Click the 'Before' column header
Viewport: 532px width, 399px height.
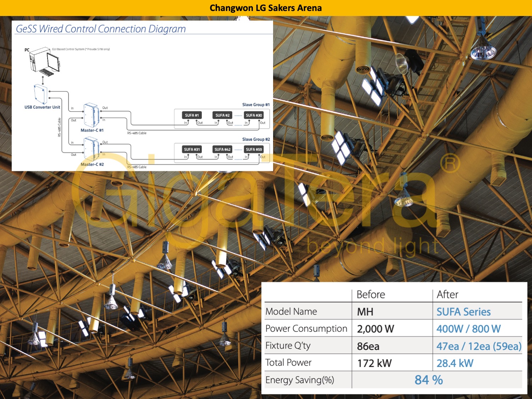371,294
